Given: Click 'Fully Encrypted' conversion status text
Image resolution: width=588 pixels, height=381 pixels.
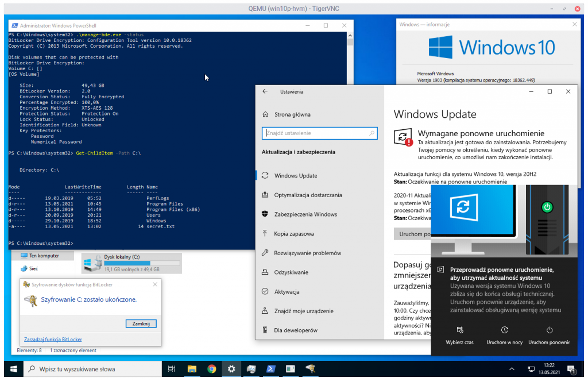Looking at the screenshot, I should point(103,97).
